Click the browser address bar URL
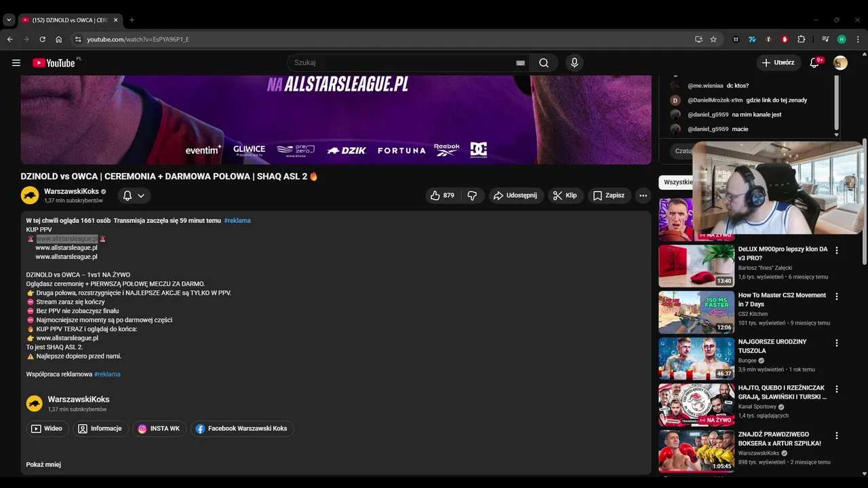The height and width of the screenshot is (488, 868). click(138, 39)
